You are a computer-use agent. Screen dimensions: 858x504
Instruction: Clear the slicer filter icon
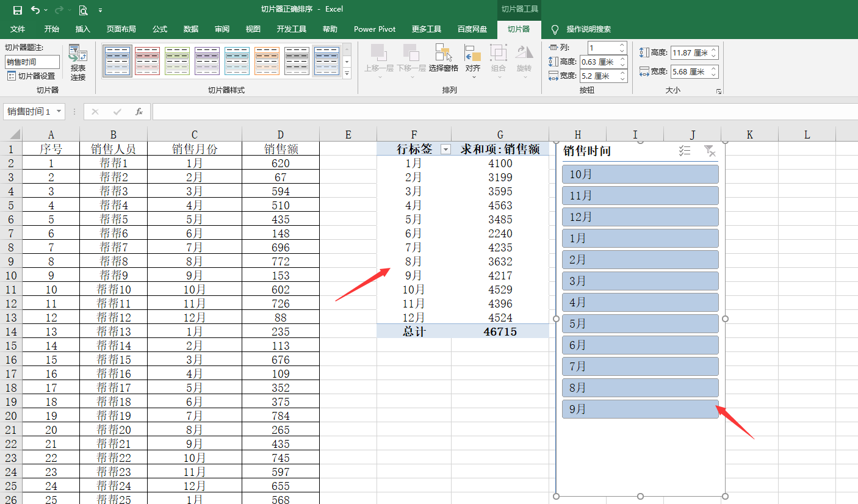coord(709,151)
